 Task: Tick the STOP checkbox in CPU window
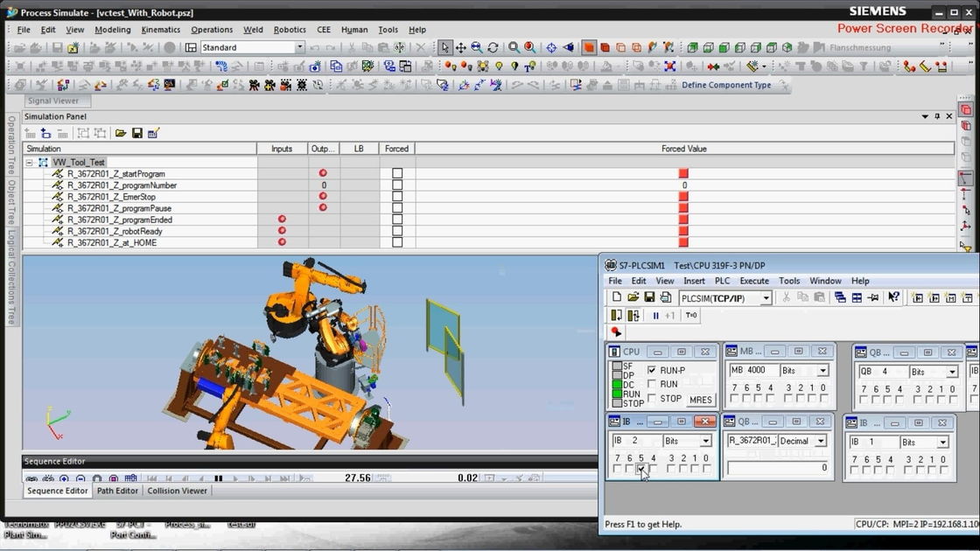(x=651, y=398)
